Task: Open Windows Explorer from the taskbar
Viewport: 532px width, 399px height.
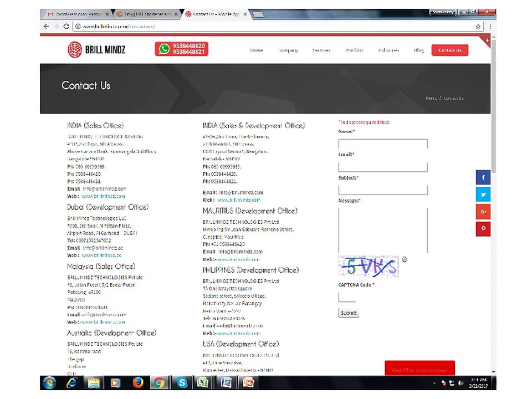Action: (x=94, y=383)
